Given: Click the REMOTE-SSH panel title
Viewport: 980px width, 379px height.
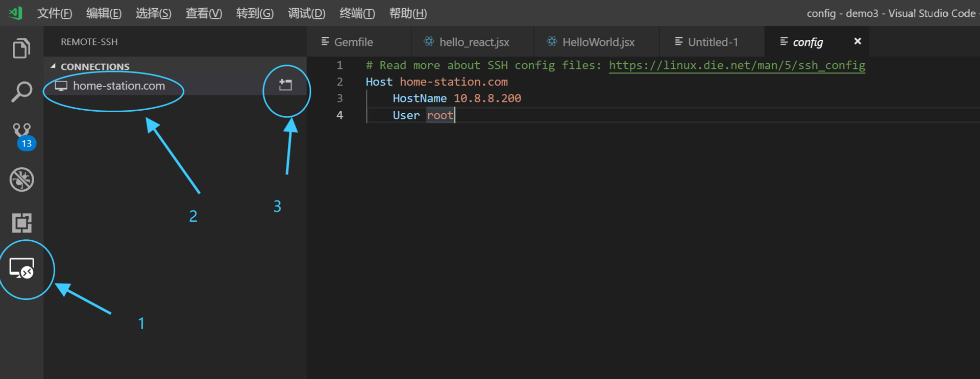Looking at the screenshot, I should (89, 42).
